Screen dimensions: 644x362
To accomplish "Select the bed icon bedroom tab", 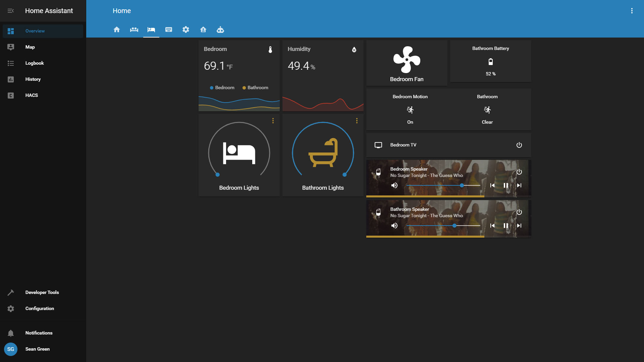I will point(151,29).
